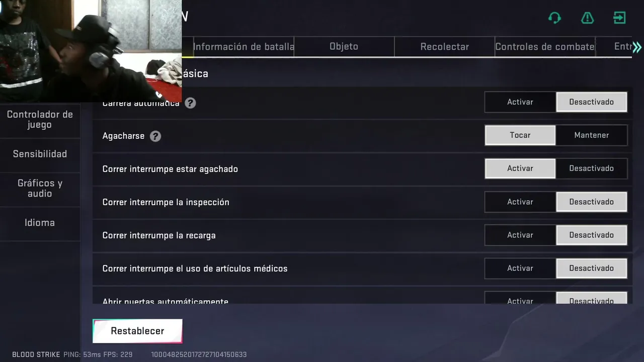Open the Recolectar tab
Viewport: 644px width, 362px height.
click(445, 47)
